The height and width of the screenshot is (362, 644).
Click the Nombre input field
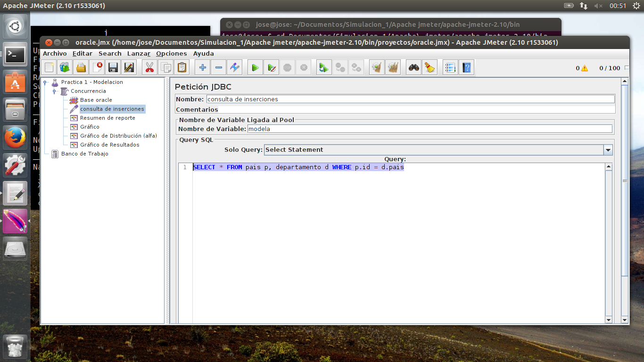tap(411, 99)
